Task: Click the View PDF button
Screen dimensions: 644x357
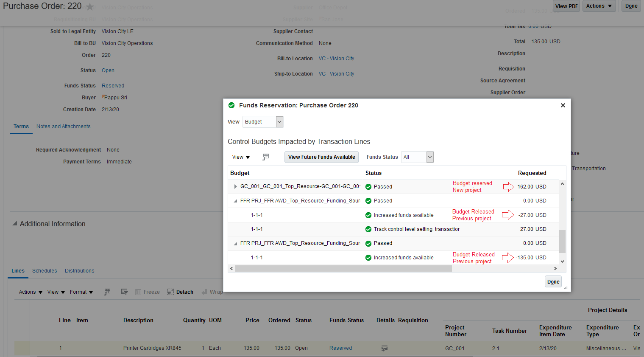Action: (566, 6)
